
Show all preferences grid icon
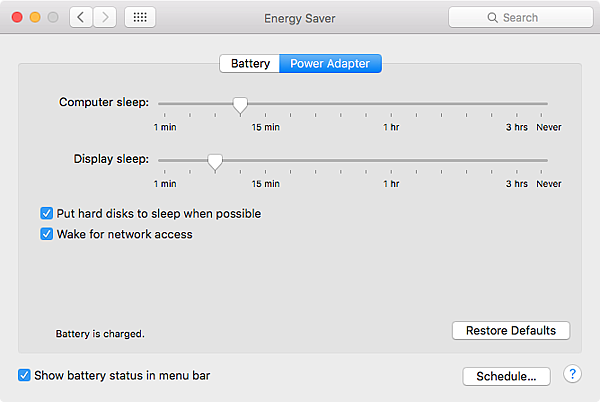click(x=140, y=17)
